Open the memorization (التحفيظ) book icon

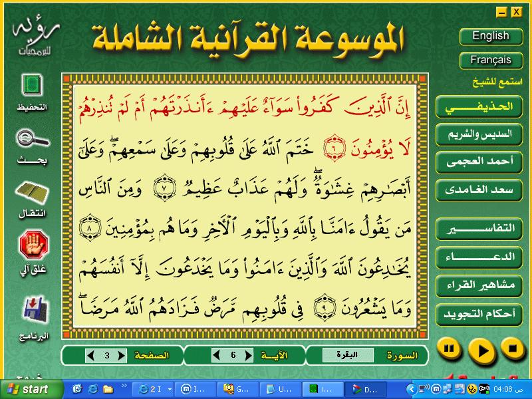(32, 84)
